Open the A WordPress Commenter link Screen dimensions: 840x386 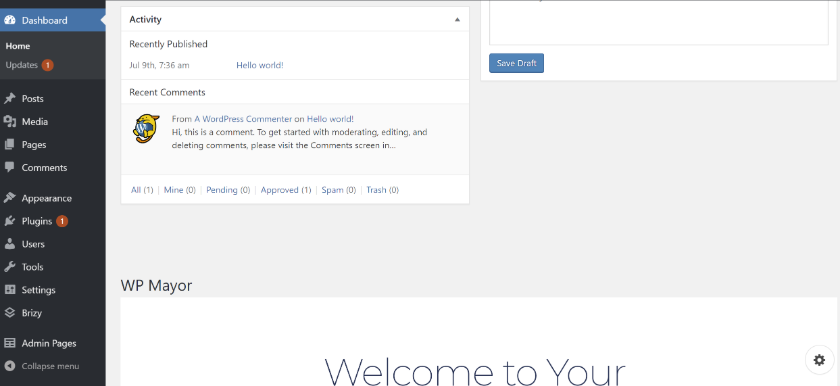(x=243, y=119)
